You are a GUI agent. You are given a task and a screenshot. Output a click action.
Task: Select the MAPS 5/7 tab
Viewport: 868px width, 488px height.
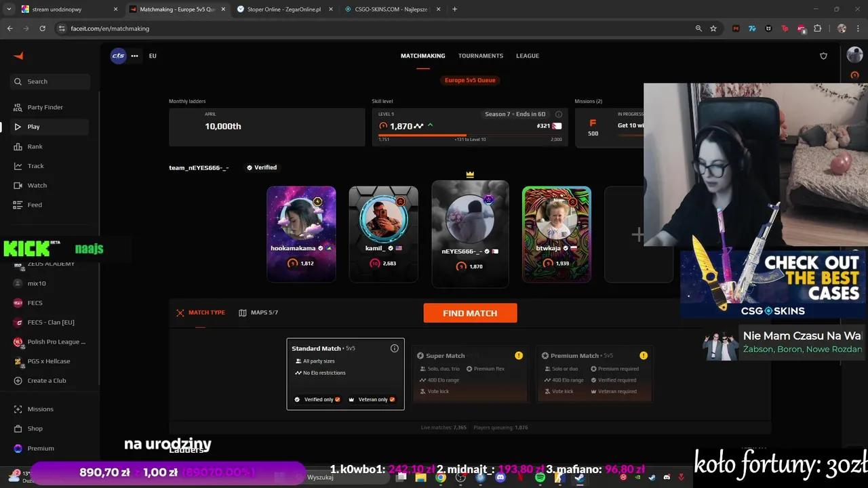[258, 312]
